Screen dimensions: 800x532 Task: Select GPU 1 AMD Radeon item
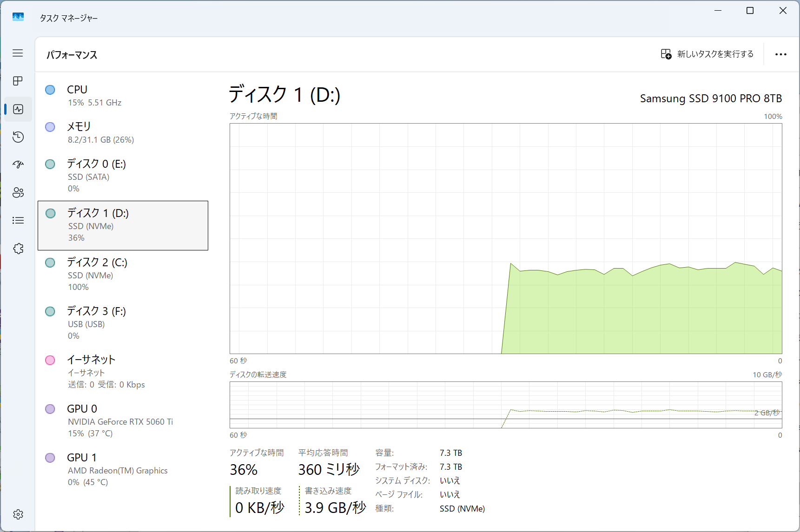coord(123,469)
